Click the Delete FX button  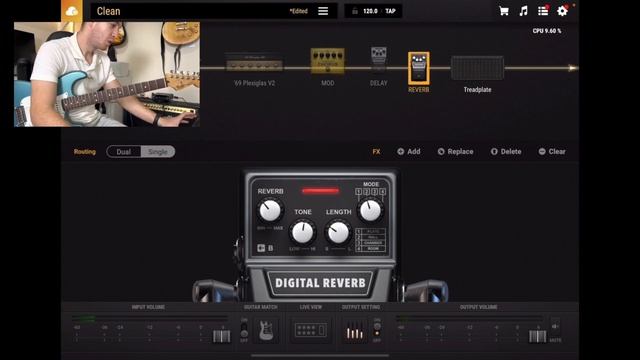tap(506, 151)
